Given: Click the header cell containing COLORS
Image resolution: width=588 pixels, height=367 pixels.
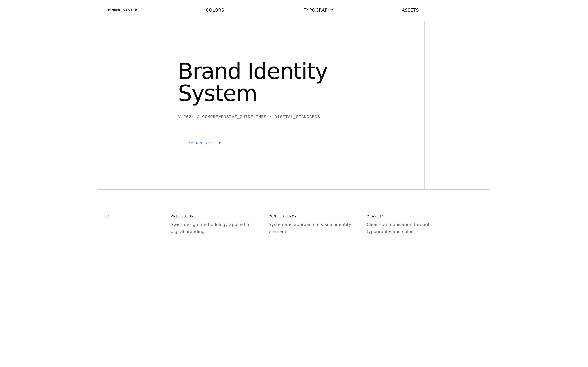Looking at the screenshot, I should point(245,10).
